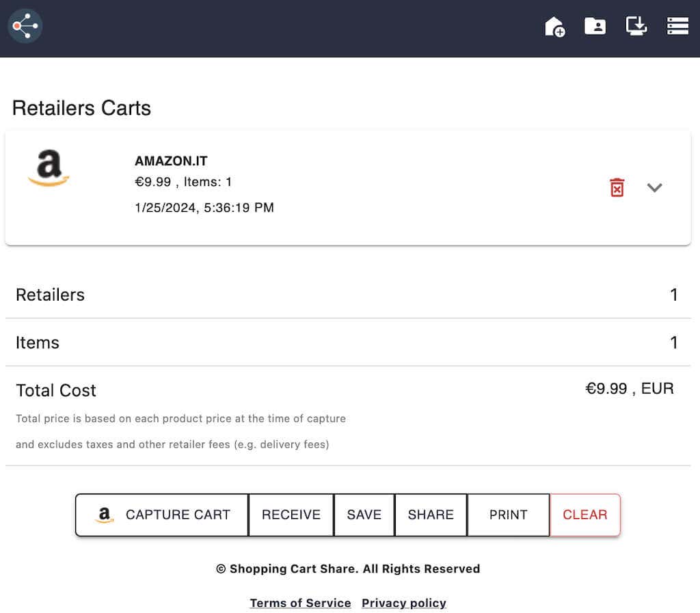Viewport: 700px width, 613px height.
Task: Open the list menu icon top right
Action: [677, 26]
